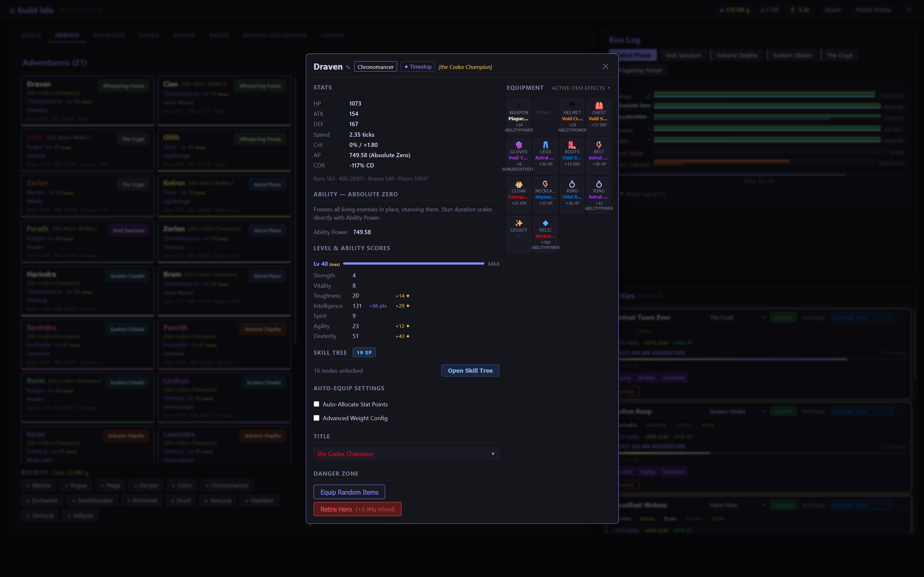Click the Agility +12 star bonus
The width and height of the screenshot is (924, 577).
[402, 326]
